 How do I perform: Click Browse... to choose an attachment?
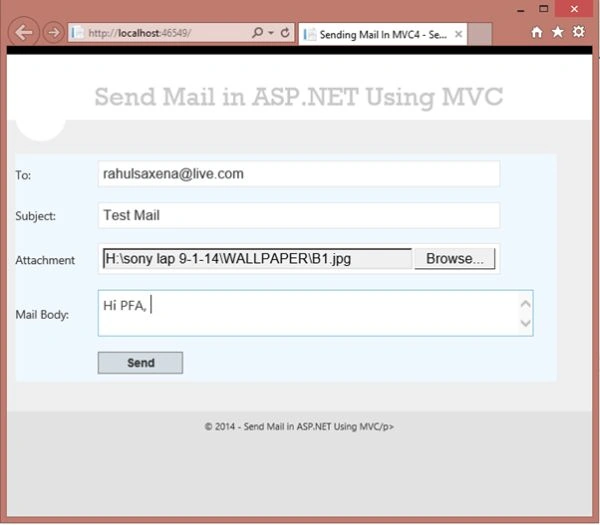[x=455, y=259]
